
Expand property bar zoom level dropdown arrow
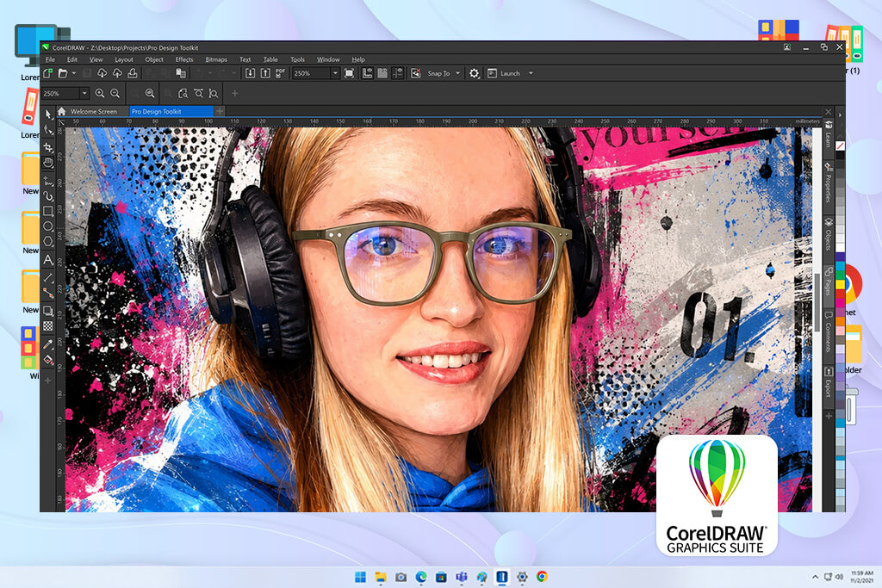(x=84, y=93)
